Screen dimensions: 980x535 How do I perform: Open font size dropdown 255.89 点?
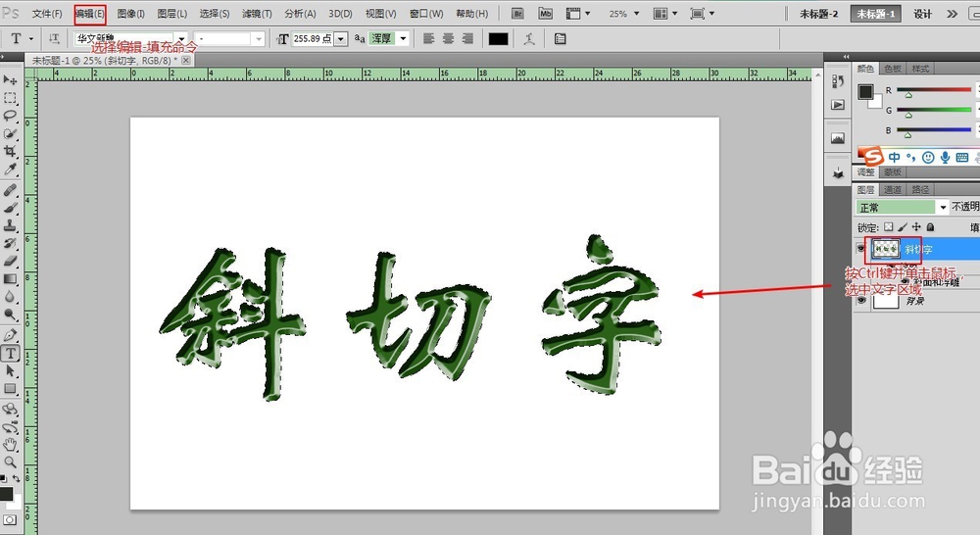[x=341, y=39]
